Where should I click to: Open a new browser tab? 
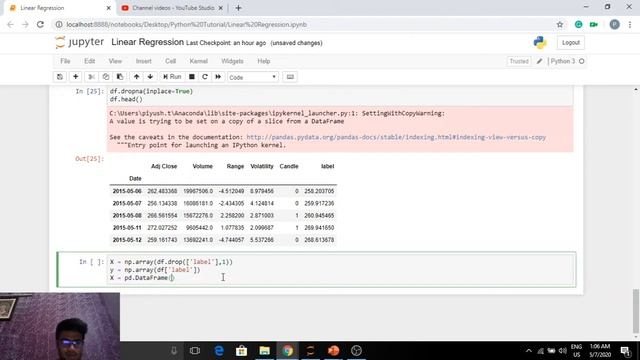tap(238, 8)
